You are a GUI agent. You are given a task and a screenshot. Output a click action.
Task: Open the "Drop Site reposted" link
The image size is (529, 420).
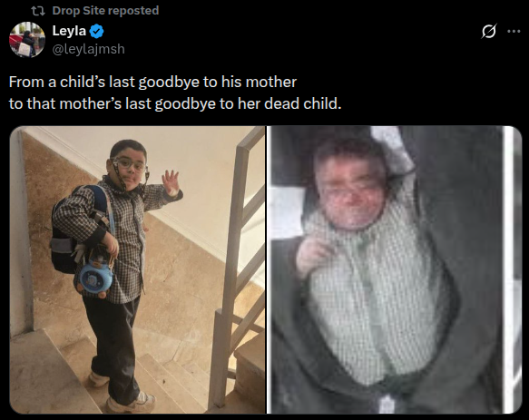105,11
